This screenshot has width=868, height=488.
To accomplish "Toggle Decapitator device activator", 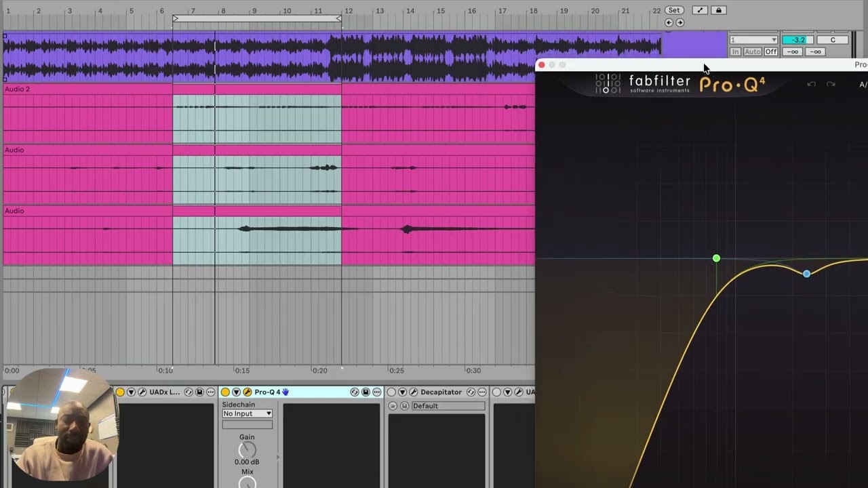I will pyautogui.click(x=391, y=392).
